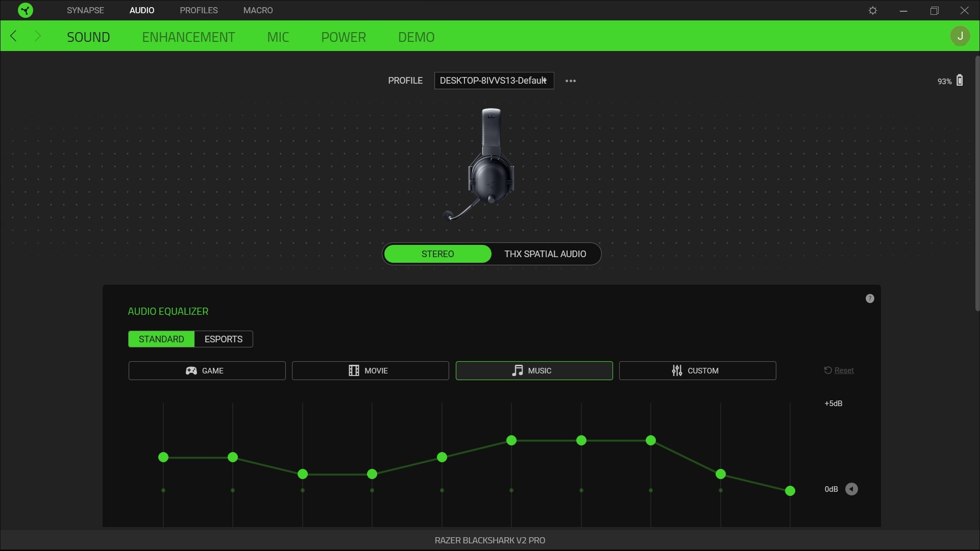The image size is (980, 551).
Task: Click the ninth equalizer band handle
Action: pyautogui.click(x=721, y=474)
